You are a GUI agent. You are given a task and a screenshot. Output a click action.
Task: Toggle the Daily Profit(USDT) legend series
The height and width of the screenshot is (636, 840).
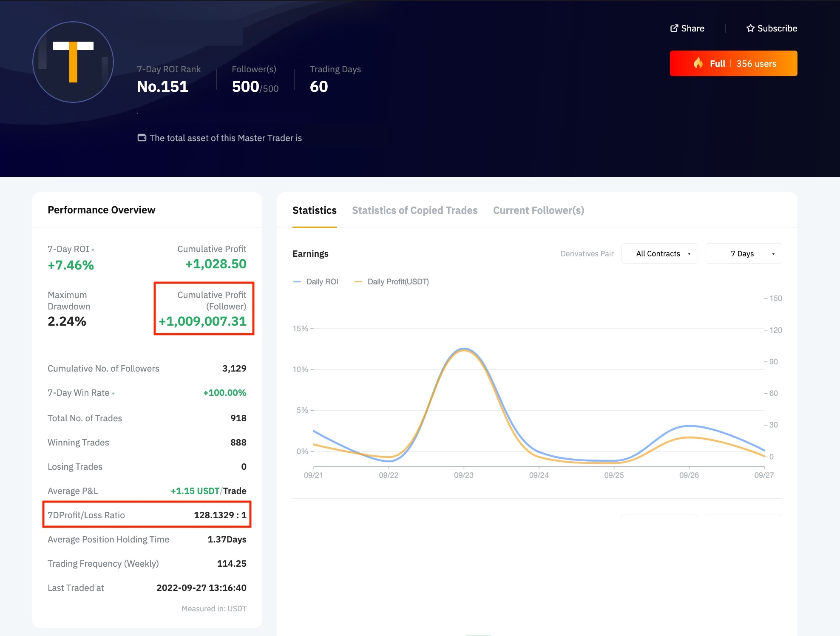[391, 281]
